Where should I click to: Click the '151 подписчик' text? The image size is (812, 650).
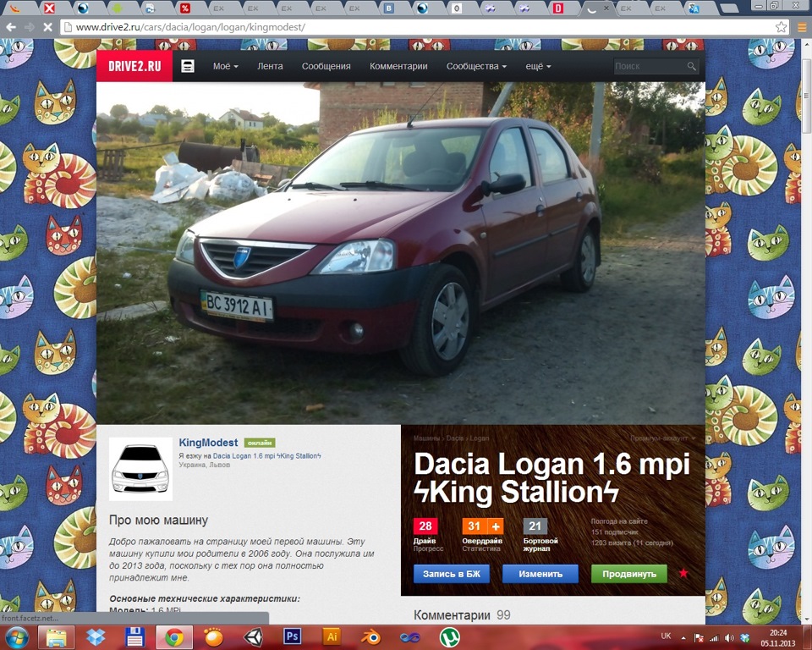[x=615, y=532]
